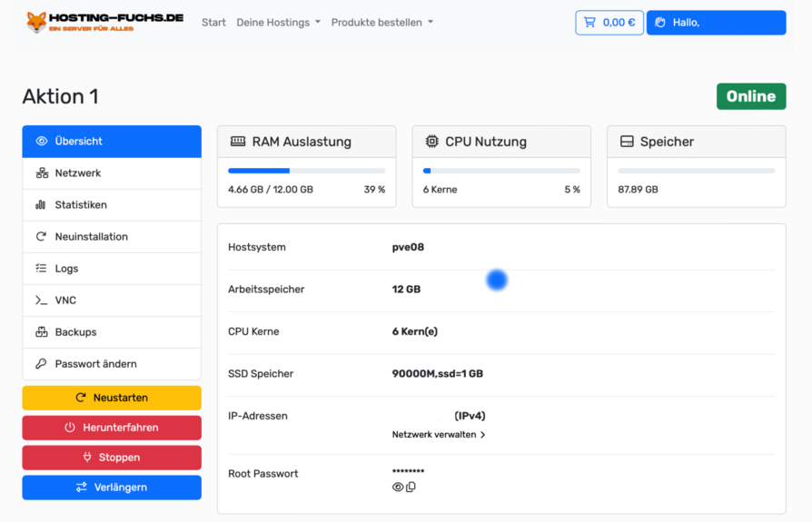
Task: Click the CPU Kerne value 6 Kern(e)
Action: [x=415, y=331]
